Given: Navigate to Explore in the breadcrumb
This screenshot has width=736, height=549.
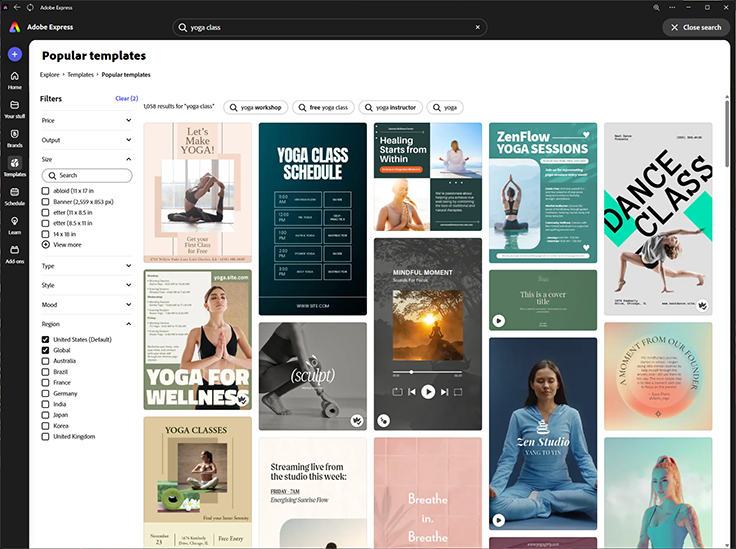Looking at the screenshot, I should point(49,75).
